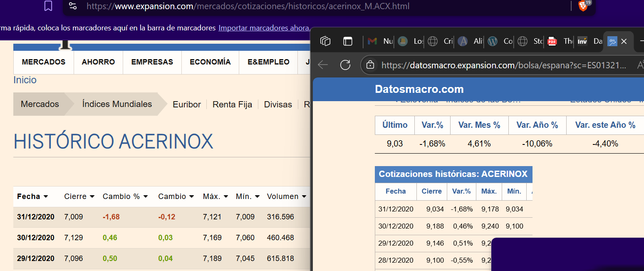Go back in the Edge window
Viewport: 644px width, 271px height.
(323, 65)
